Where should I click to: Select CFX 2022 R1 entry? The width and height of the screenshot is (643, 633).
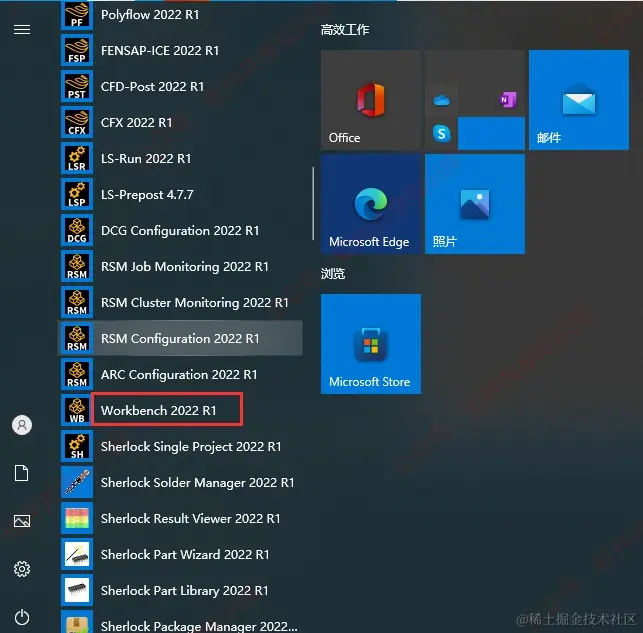[x=137, y=123]
